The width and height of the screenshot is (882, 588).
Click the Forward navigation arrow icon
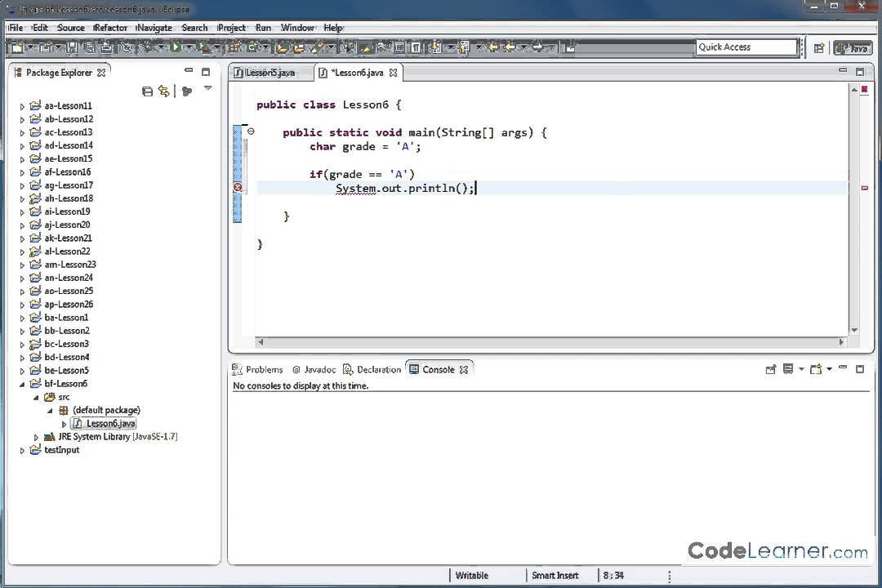pyautogui.click(x=537, y=48)
